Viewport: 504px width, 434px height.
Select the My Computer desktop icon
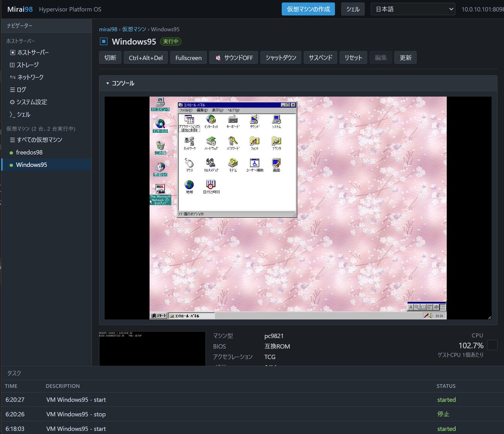coord(160,104)
